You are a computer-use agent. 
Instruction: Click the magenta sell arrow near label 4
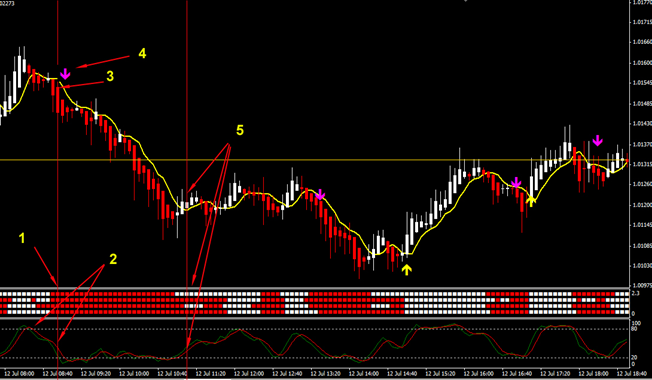click(65, 74)
